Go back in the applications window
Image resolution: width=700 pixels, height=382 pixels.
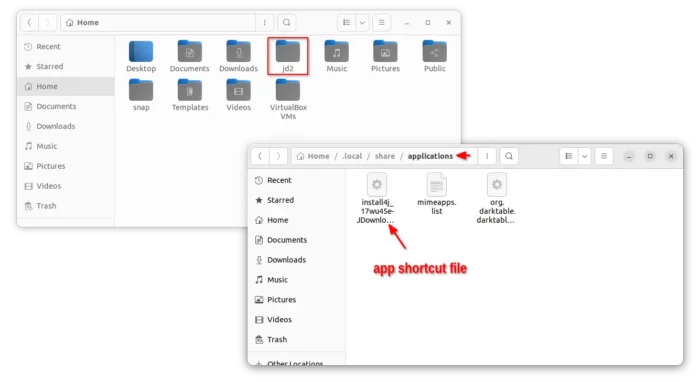[x=260, y=156]
